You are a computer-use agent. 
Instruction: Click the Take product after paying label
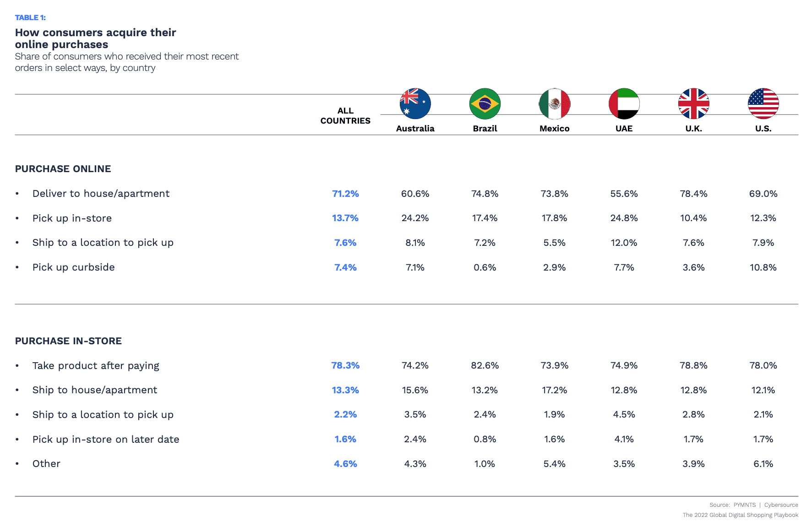[96, 366]
